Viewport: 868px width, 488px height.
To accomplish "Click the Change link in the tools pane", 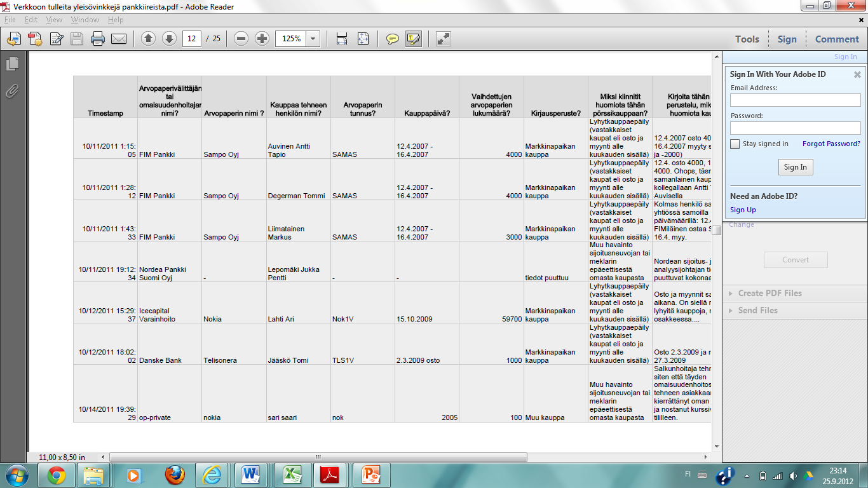I will (742, 224).
